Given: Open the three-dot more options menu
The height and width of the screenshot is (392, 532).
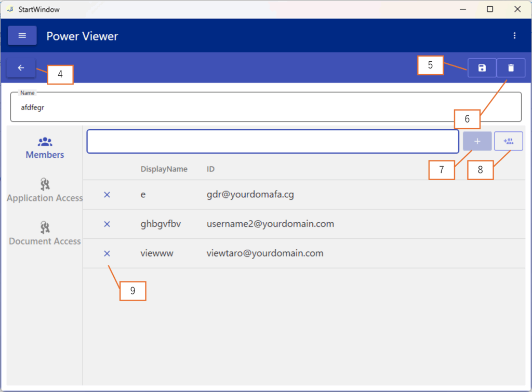Looking at the screenshot, I should coord(514,36).
